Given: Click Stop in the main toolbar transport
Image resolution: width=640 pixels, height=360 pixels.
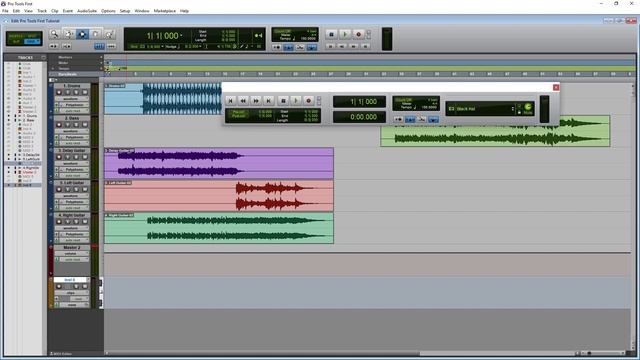Looking at the screenshot, I should tap(331, 35).
